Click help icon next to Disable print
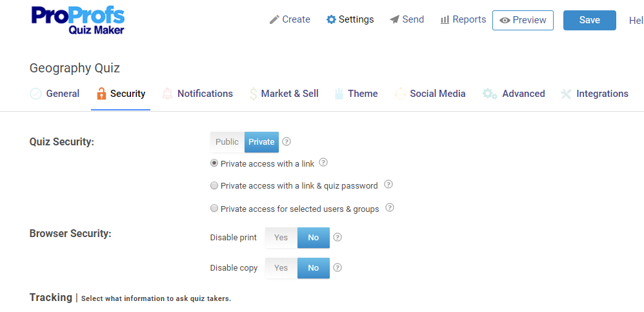 click(x=337, y=237)
